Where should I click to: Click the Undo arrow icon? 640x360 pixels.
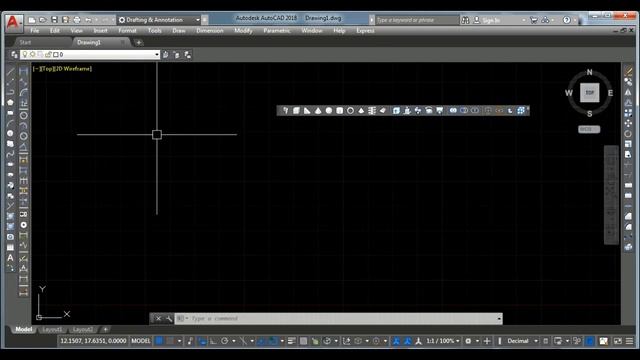click(x=88, y=20)
